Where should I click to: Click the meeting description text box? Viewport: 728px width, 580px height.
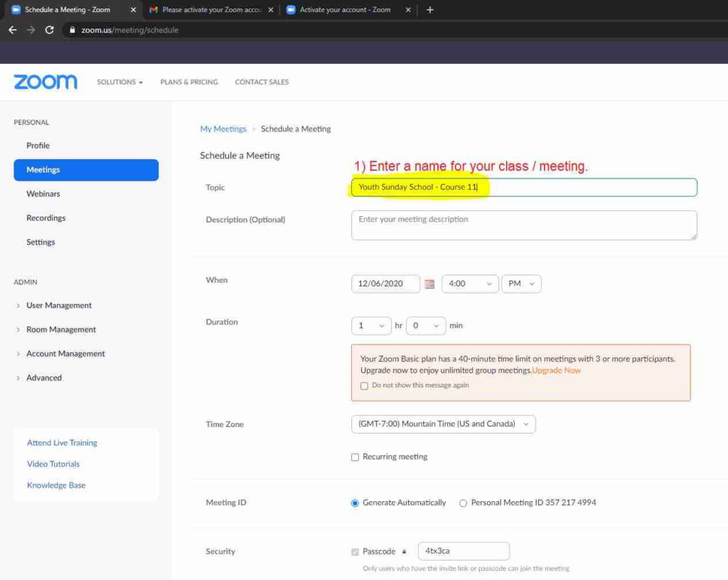(x=524, y=225)
